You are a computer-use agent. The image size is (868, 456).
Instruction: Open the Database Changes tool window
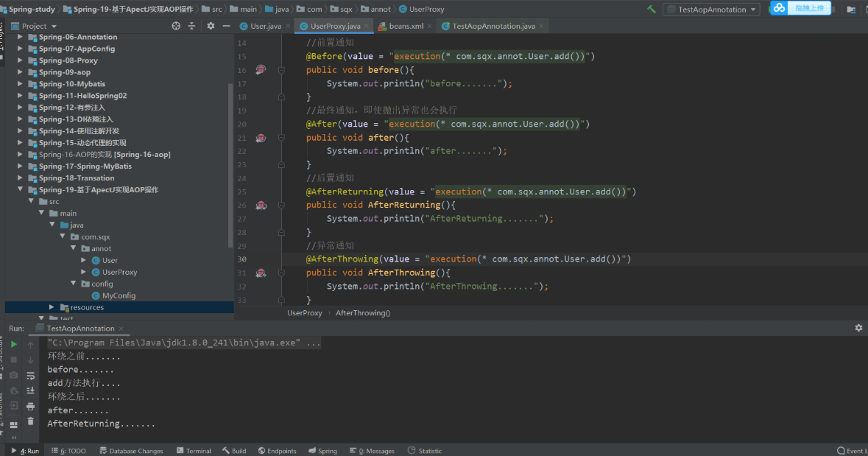131,450
